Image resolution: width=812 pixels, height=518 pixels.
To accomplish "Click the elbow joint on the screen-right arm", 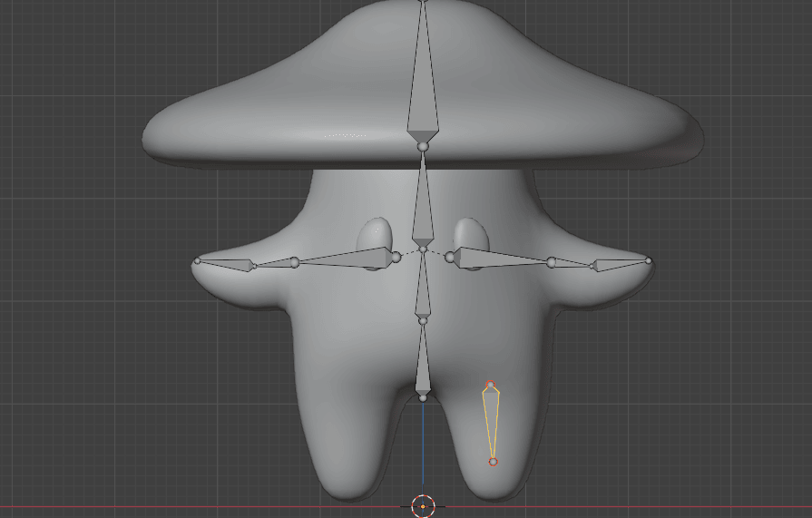I will tap(551, 262).
